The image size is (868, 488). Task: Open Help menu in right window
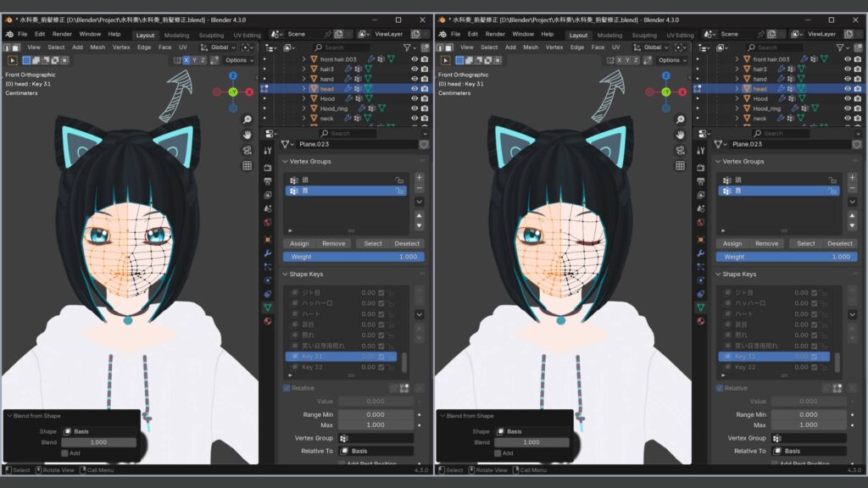(x=548, y=34)
